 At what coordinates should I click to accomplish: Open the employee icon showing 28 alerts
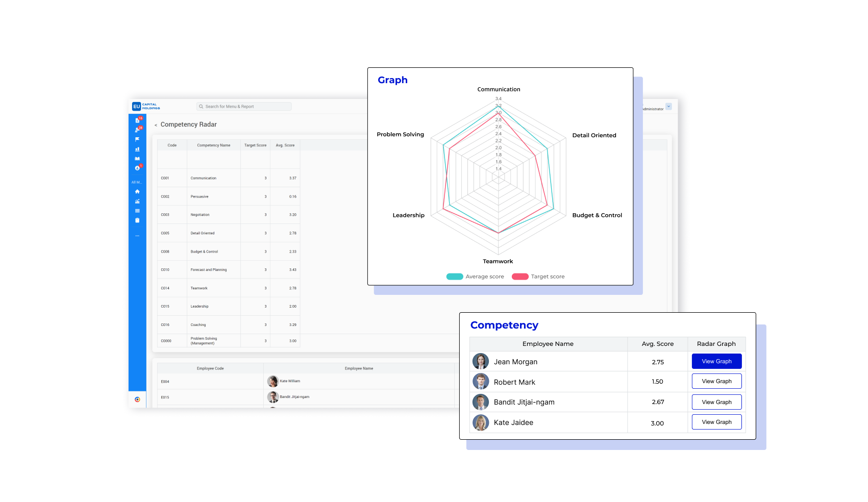point(137,130)
